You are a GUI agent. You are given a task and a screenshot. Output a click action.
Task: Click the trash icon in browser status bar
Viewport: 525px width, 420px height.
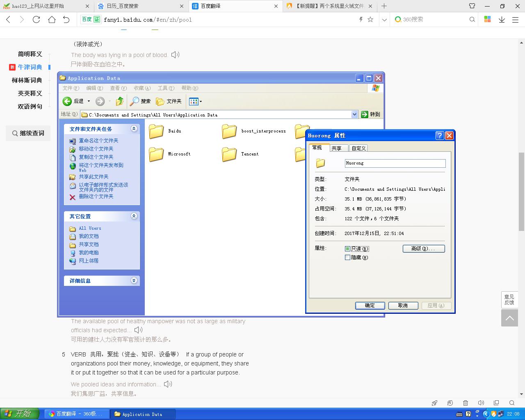(466, 403)
